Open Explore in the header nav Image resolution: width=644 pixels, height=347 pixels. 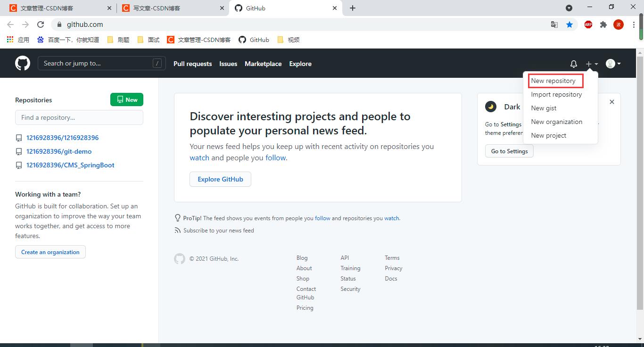click(300, 64)
